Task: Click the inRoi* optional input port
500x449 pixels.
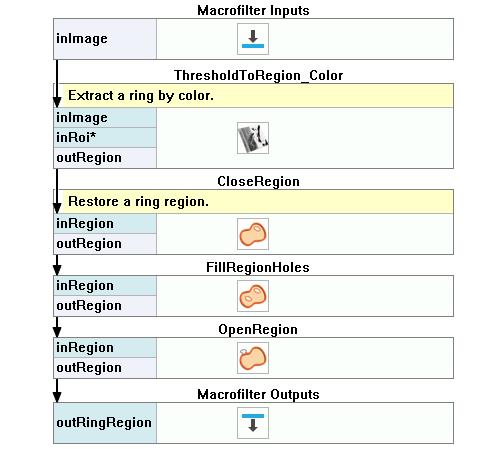Action: click(x=105, y=138)
